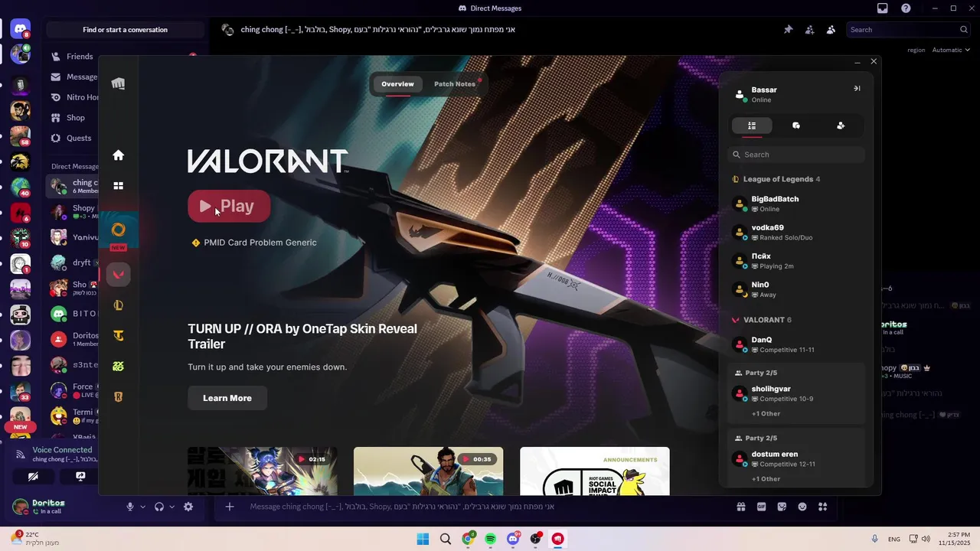
Task: Play the 00:35 video thumbnail
Action: click(x=428, y=471)
